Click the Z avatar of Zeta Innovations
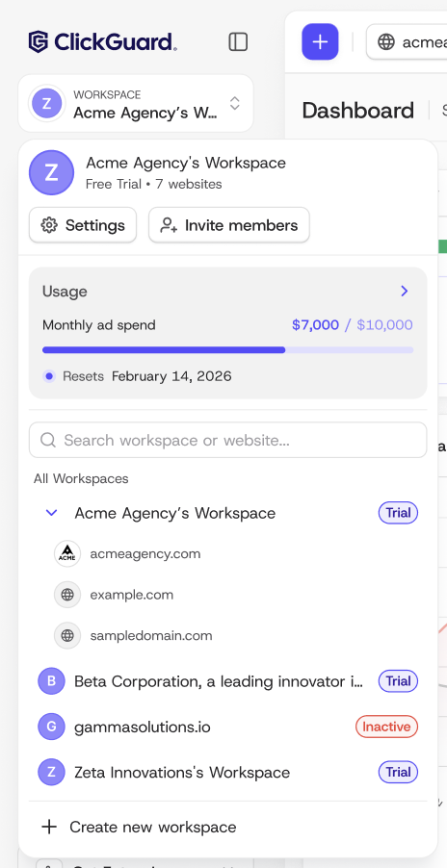 [x=51, y=772]
